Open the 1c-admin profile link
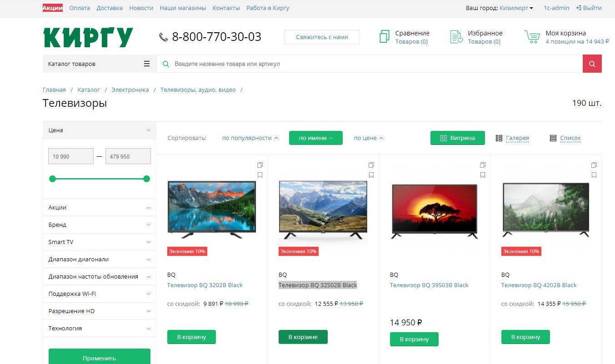615x364 pixels. 556,8
